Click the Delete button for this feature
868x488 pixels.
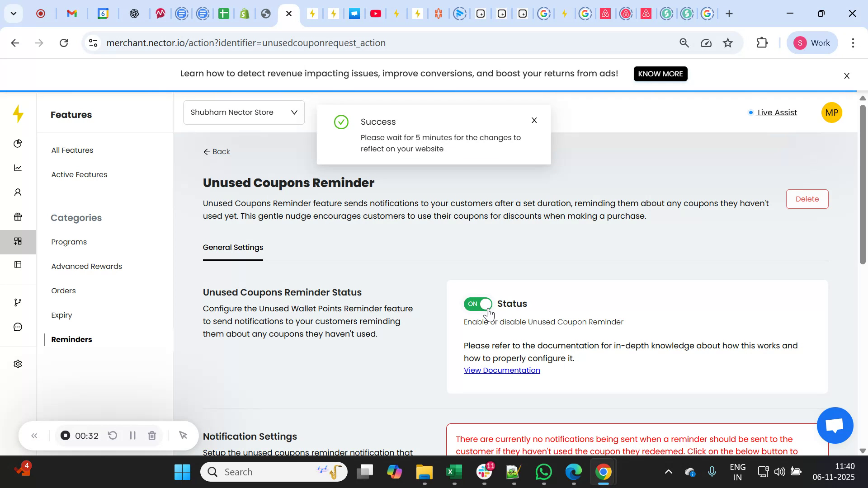click(x=807, y=199)
